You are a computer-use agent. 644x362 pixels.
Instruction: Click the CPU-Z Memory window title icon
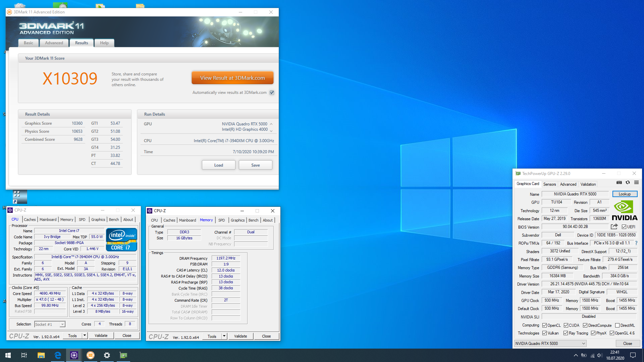click(x=150, y=211)
